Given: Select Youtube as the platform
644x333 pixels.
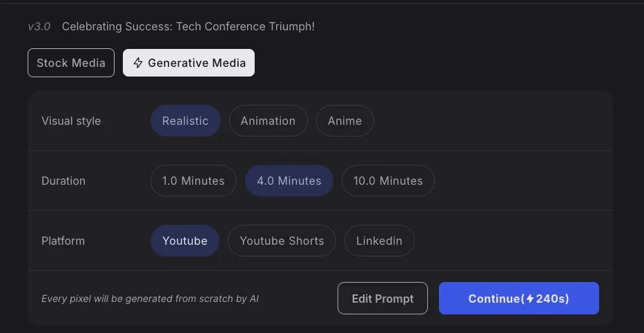Looking at the screenshot, I should coord(185,241).
